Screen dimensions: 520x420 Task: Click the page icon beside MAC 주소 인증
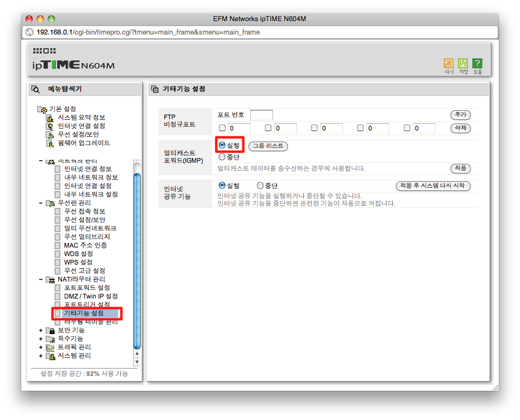tap(58, 246)
